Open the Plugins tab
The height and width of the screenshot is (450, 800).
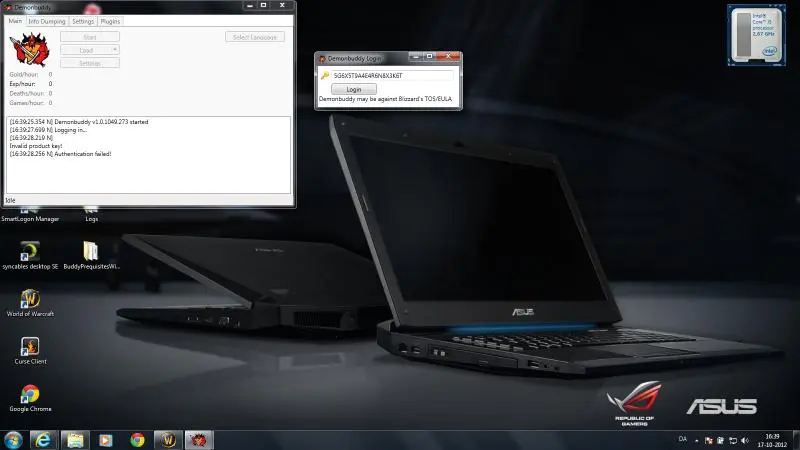point(110,21)
